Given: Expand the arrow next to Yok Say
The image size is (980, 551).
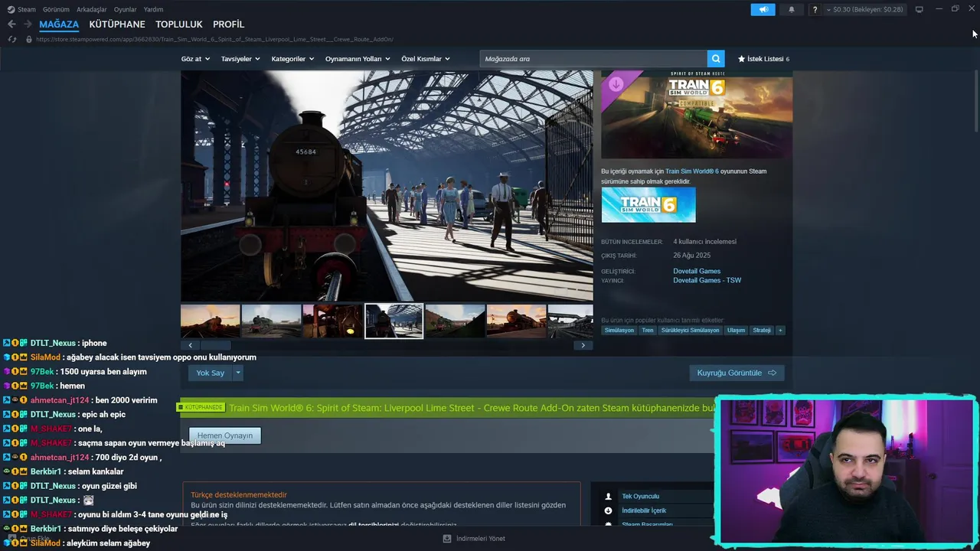Looking at the screenshot, I should click(x=238, y=373).
